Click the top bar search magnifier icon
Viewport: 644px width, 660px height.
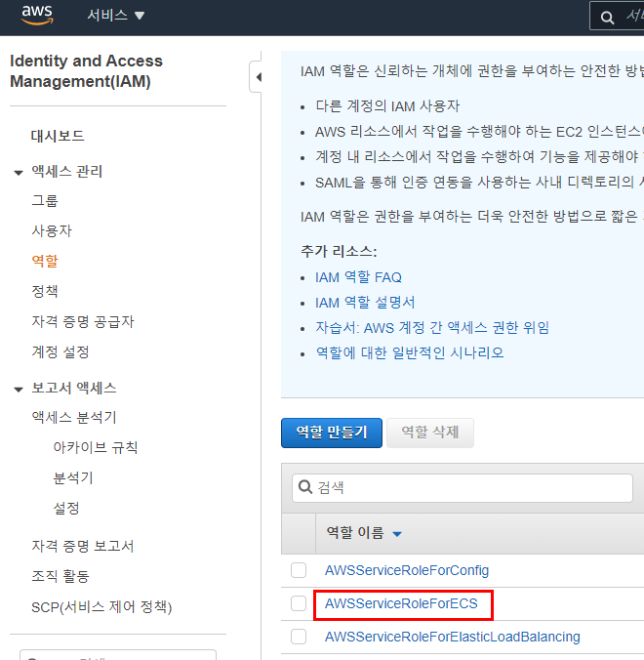[x=607, y=18]
